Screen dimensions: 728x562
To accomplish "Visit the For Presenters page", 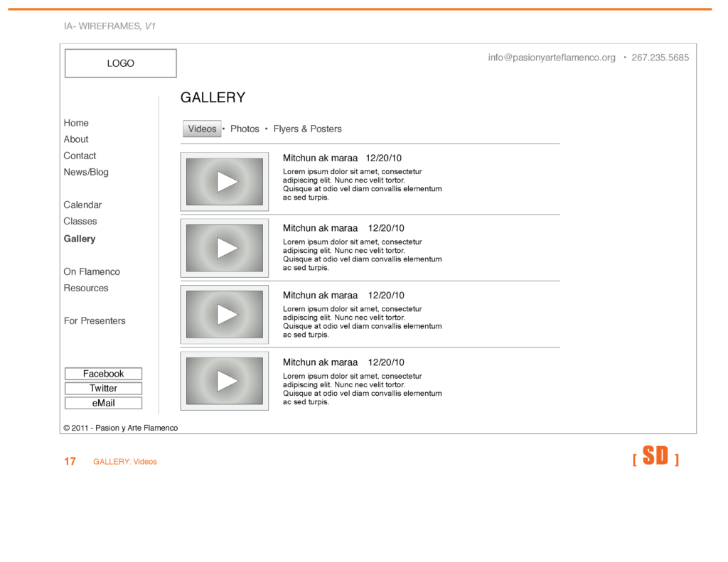I will (95, 320).
